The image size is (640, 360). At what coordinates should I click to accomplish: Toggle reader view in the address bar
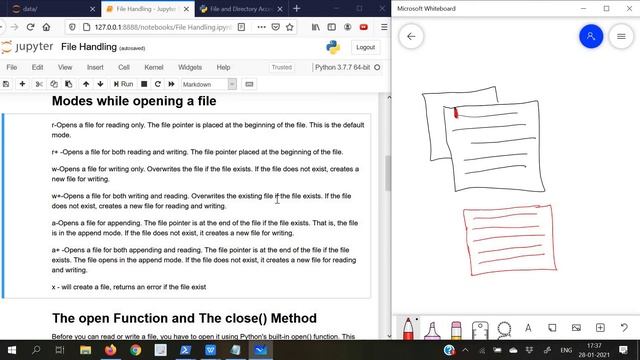241,27
